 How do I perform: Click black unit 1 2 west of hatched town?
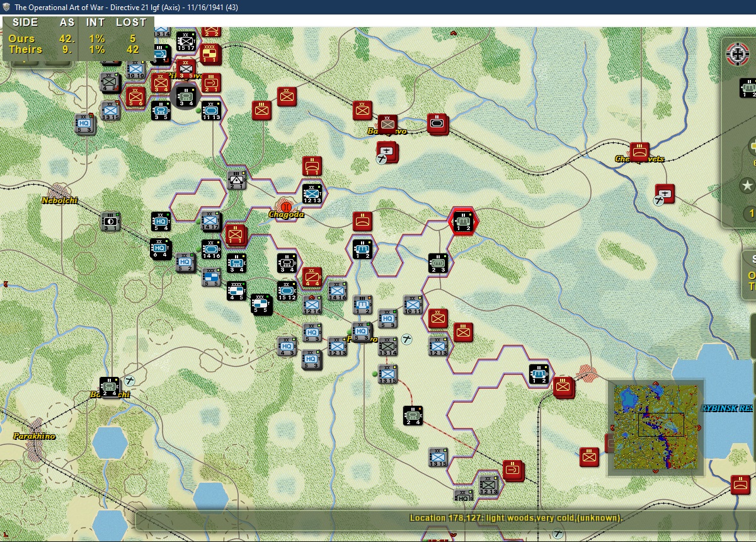[539, 374]
